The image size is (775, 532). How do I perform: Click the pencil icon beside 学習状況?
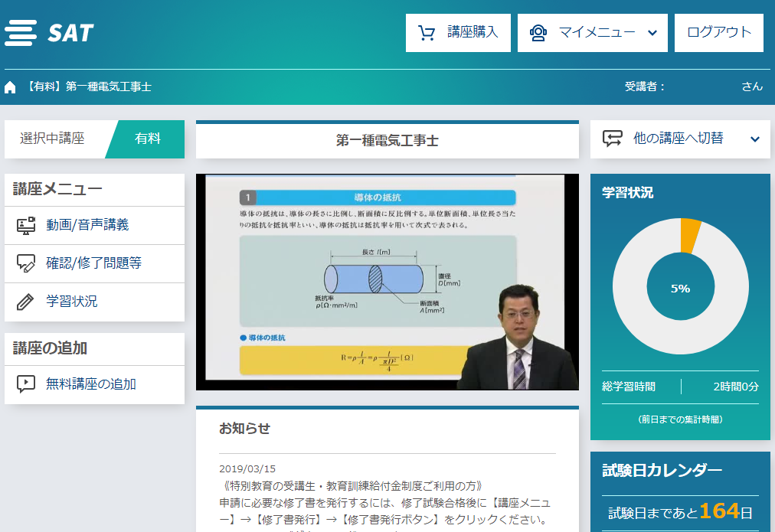coord(25,302)
